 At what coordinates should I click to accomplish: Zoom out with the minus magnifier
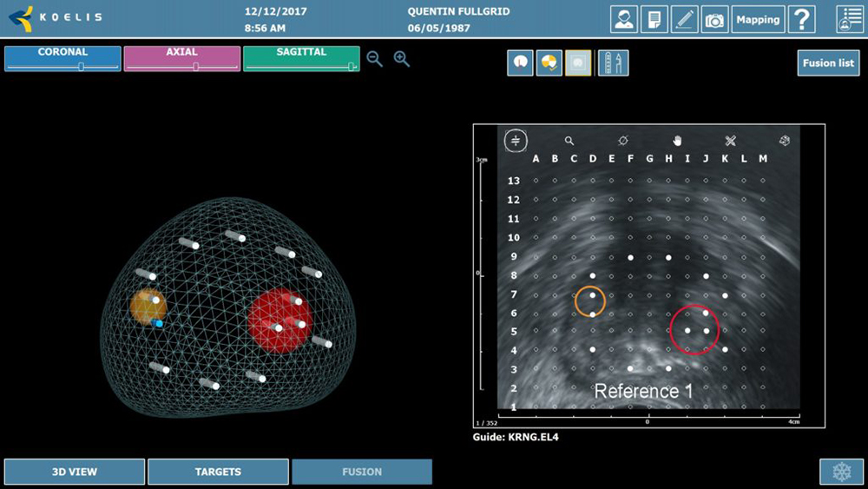tap(375, 59)
